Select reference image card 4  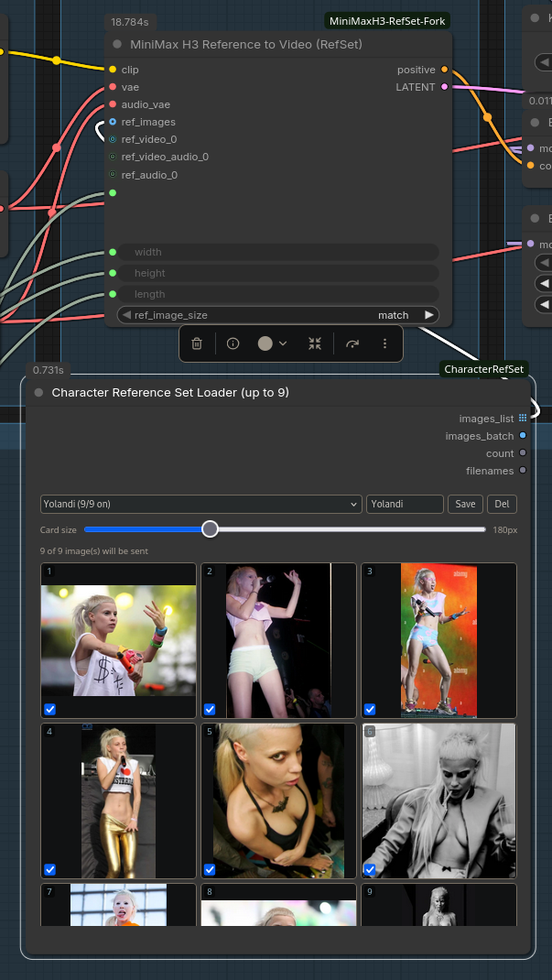[x=119, y=800]
